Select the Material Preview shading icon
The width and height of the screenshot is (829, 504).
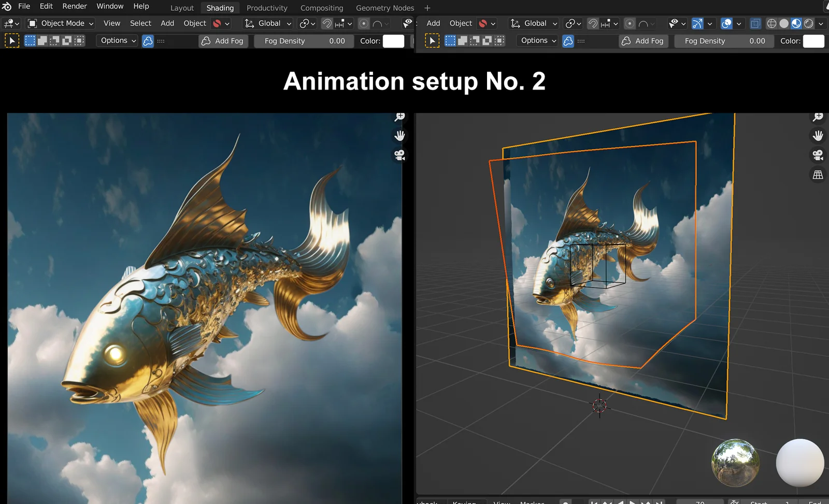pyautogui.click(x=796, y=24)
